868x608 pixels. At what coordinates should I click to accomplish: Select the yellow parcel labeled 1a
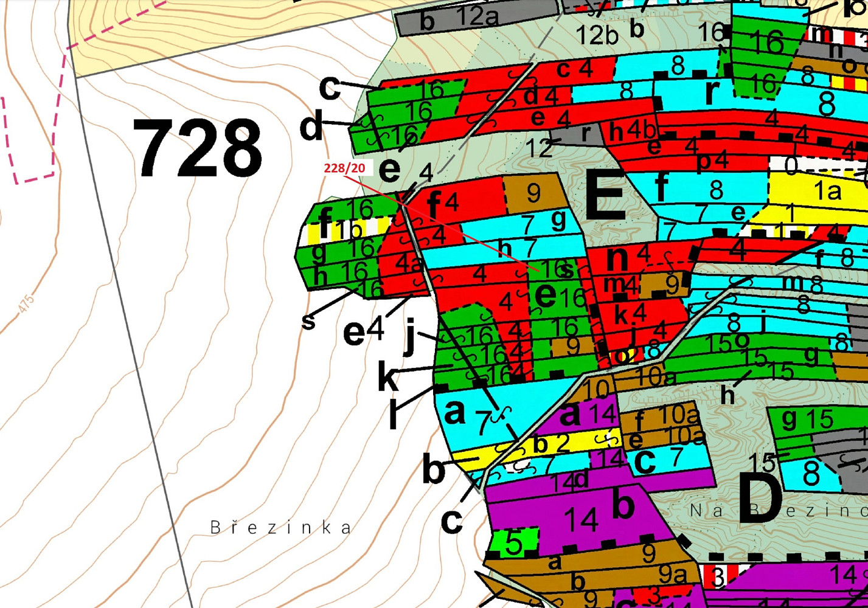click(x=815, y=190)
